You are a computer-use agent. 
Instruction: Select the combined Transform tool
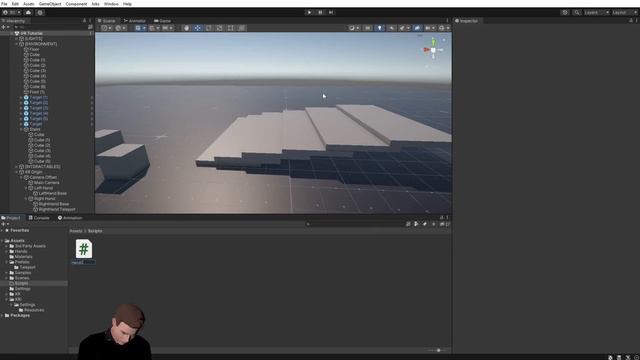(242, 28)
